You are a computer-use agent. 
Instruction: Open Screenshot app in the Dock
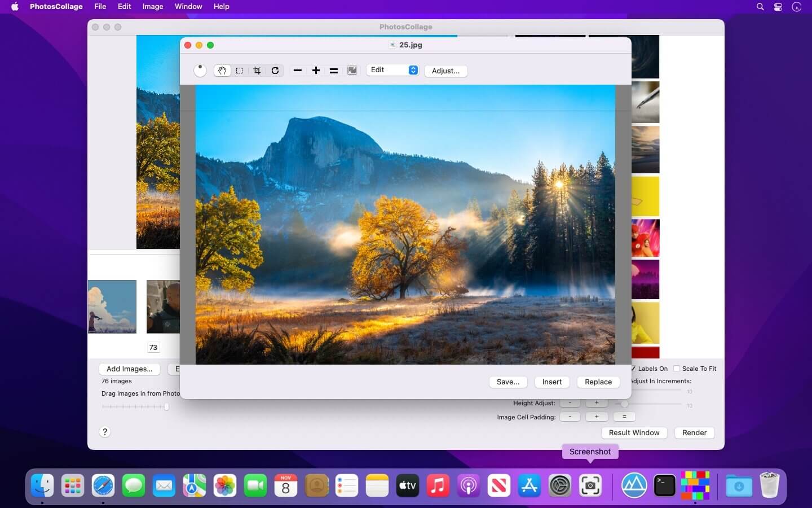pyautogui.click(x=590, y=485)
